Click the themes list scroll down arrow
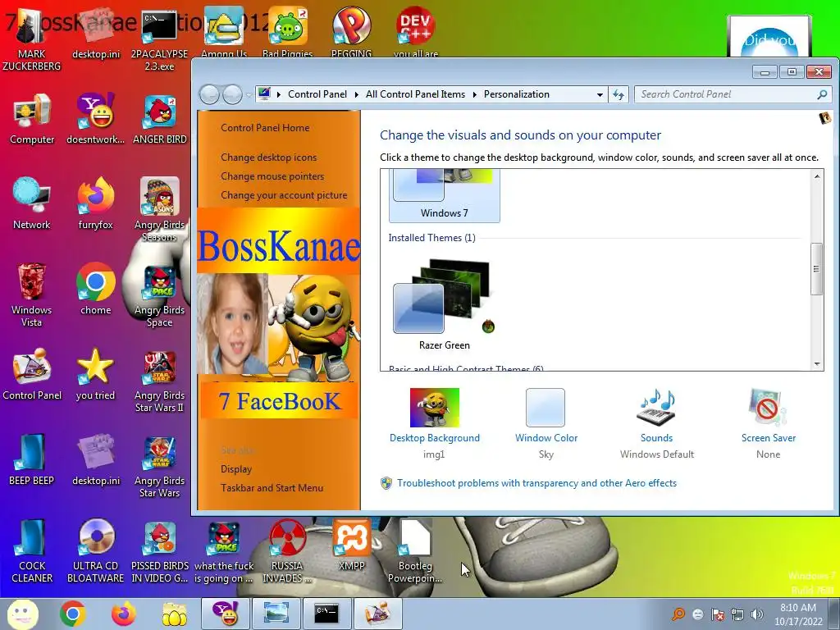This screenshot has height=630, width=840. click(x=816, y=363)
